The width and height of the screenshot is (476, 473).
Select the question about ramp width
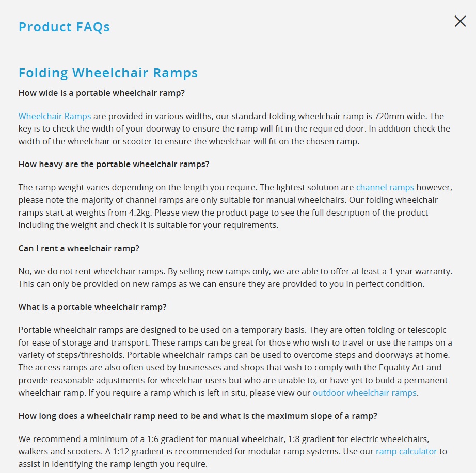pyautogui.click(x=102, y=93)
